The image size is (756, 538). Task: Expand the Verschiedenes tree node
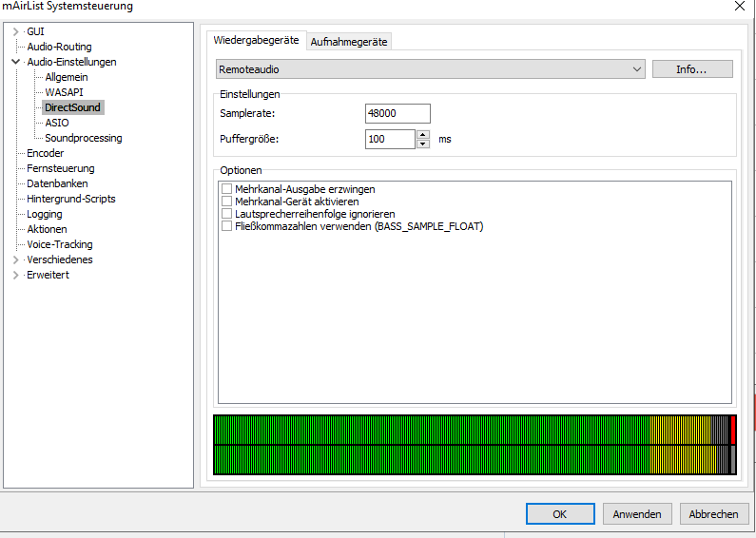tap(15, 260)
